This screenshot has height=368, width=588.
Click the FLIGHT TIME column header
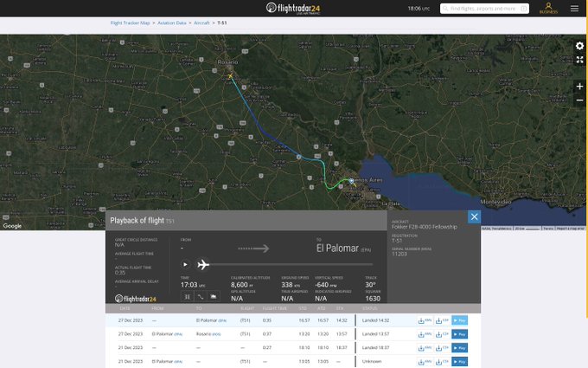(274, 308)
